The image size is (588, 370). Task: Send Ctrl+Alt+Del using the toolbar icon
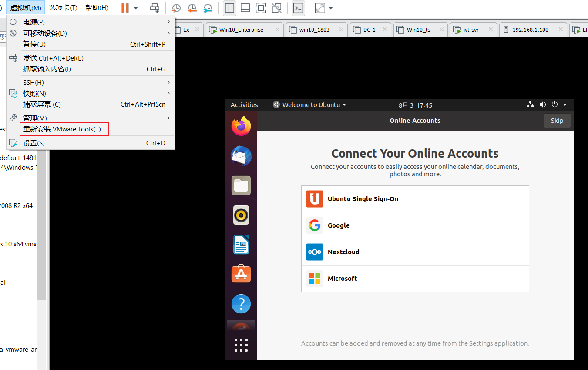(155, 8)
